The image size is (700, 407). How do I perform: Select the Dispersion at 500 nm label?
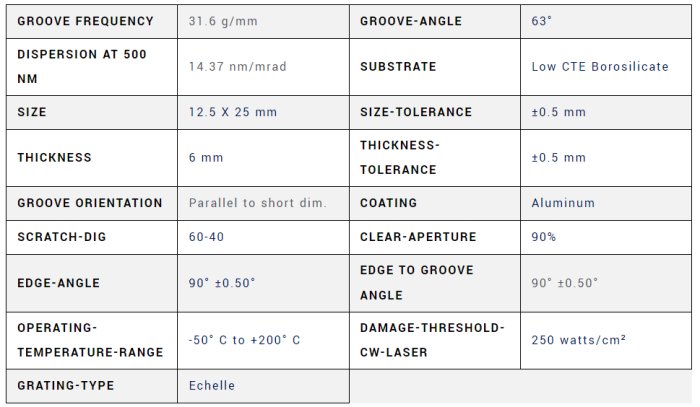tap(82, 66)
